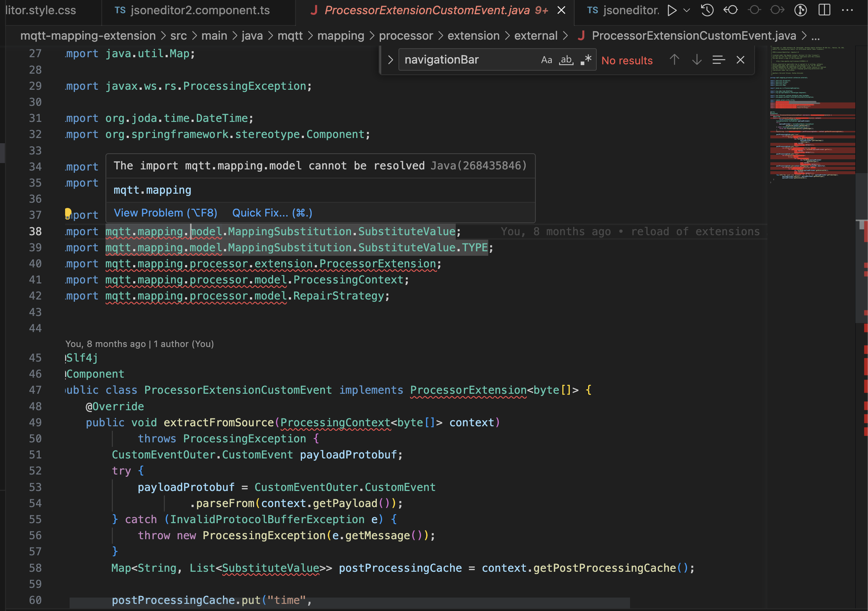Open file history timeline icon

[707, 10]
